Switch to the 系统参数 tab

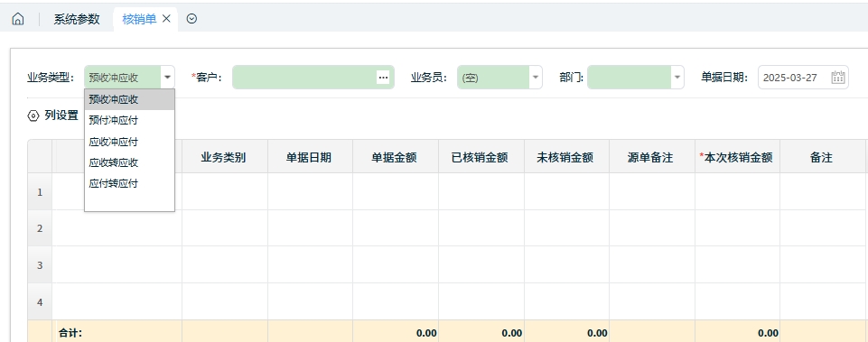point(77,19)
